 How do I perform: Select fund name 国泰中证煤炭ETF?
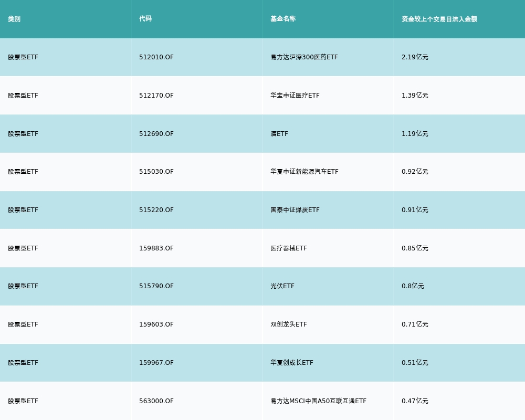coord(295,210)
